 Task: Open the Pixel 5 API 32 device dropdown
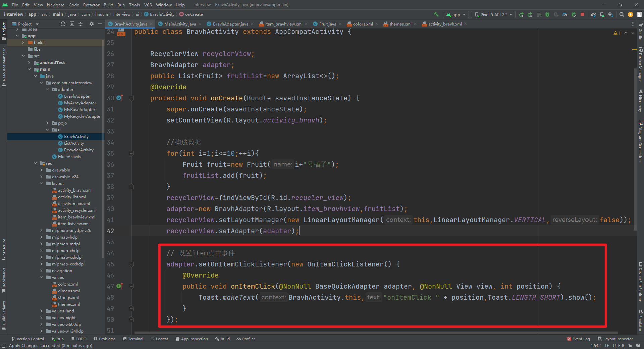tap(493, 14)
